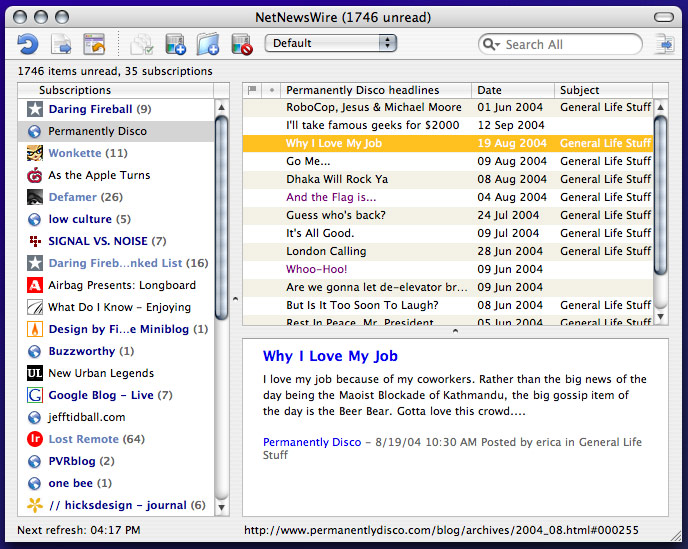
Task: Click the globe icon next to PVRblog
Action: coord(35,461)
